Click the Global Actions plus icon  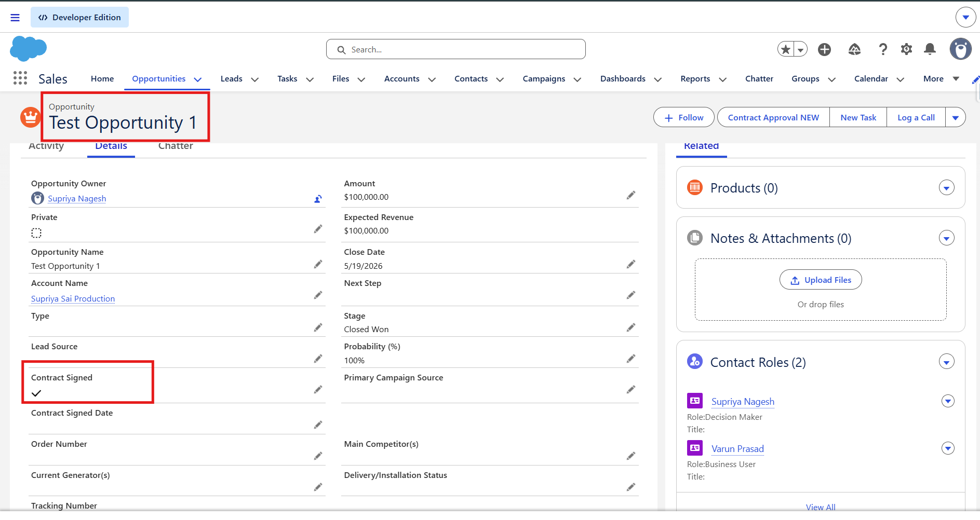click(824, 49)
